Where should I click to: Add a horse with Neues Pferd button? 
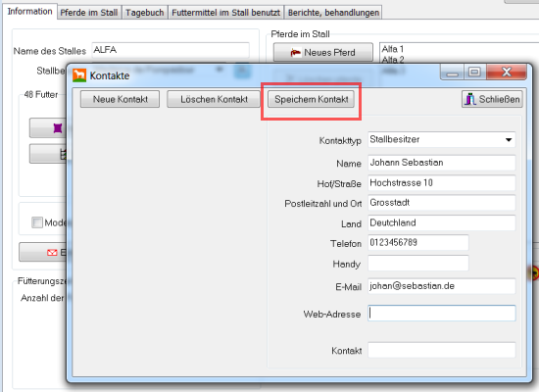(323, 52)
